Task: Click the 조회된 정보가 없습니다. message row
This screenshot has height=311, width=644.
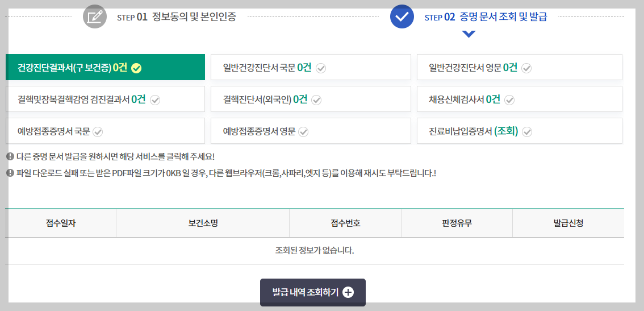Action: coord(315,251)
